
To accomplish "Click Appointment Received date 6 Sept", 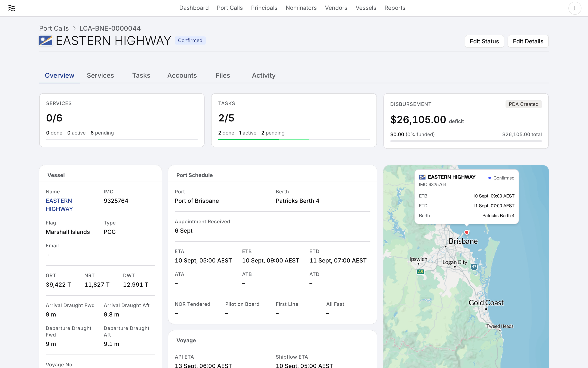I will click(184, 231).
